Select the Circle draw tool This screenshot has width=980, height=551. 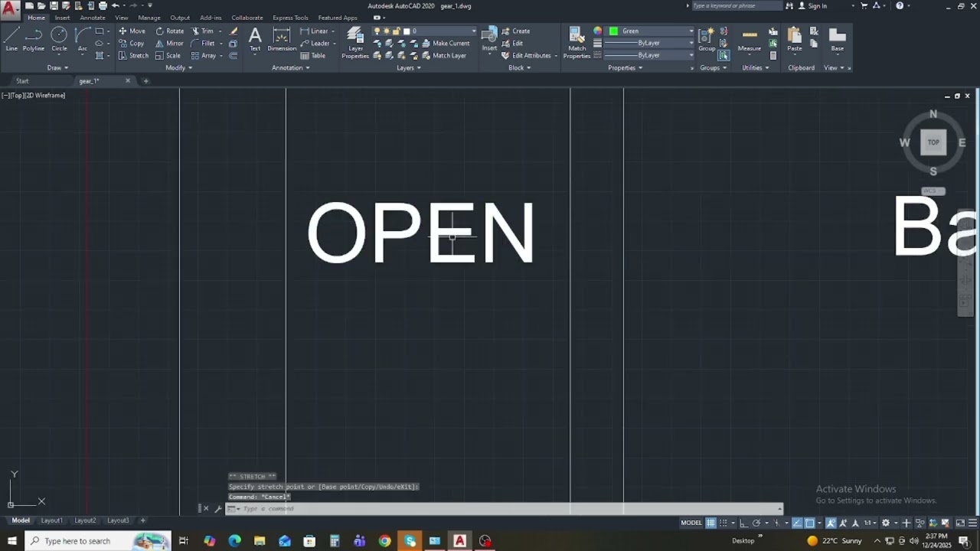pyautogui.click(x=59, y=39)
